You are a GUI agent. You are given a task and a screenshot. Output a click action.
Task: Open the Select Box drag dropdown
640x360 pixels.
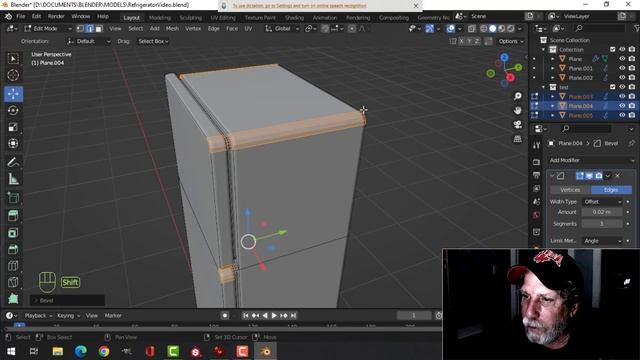point(153,41)
